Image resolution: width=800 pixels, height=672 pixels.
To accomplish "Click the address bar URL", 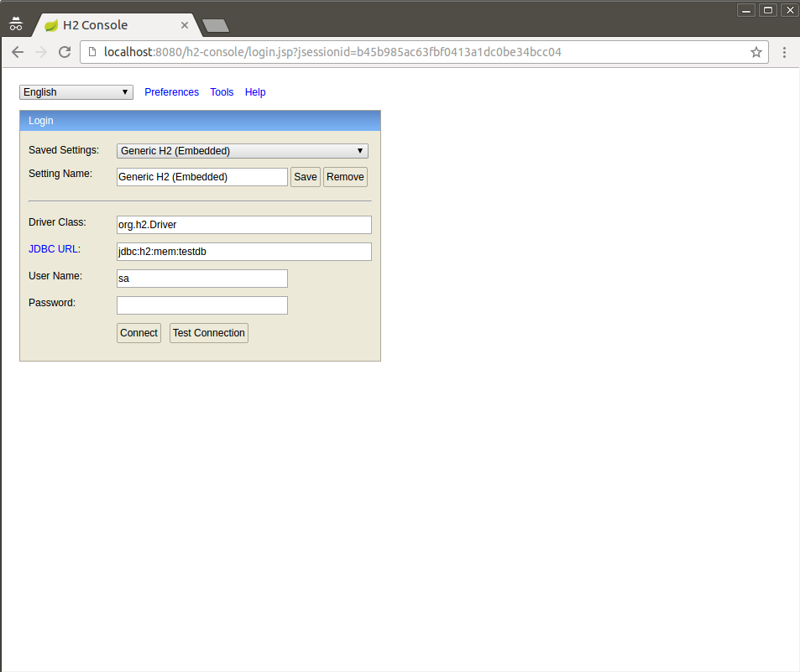I will point(332,52).
